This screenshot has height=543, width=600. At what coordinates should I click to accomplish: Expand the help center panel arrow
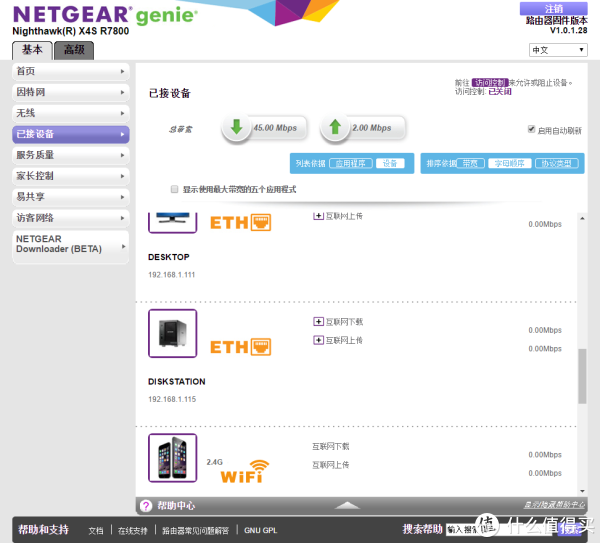tap(347, 505)
